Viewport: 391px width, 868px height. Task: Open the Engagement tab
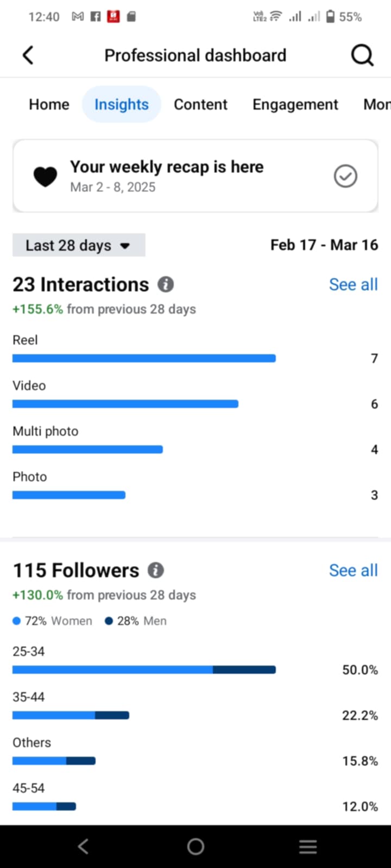click(x=295, y=104)
